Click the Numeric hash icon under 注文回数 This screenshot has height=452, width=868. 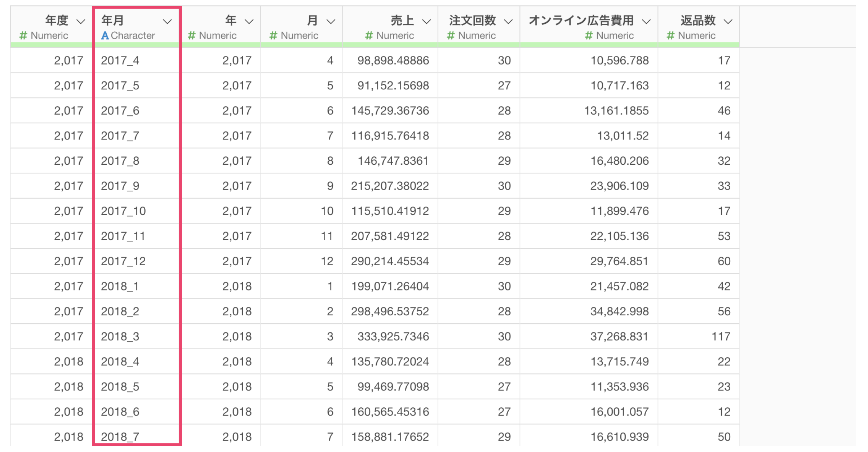(451, 36)
